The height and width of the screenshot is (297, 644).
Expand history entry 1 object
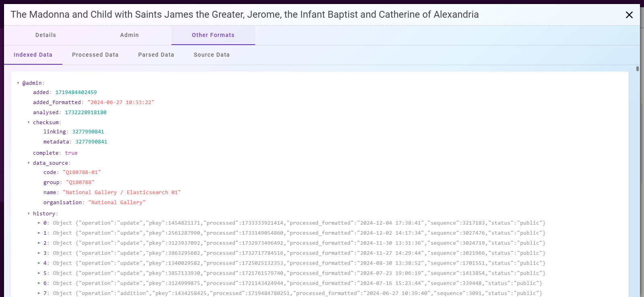39,233
